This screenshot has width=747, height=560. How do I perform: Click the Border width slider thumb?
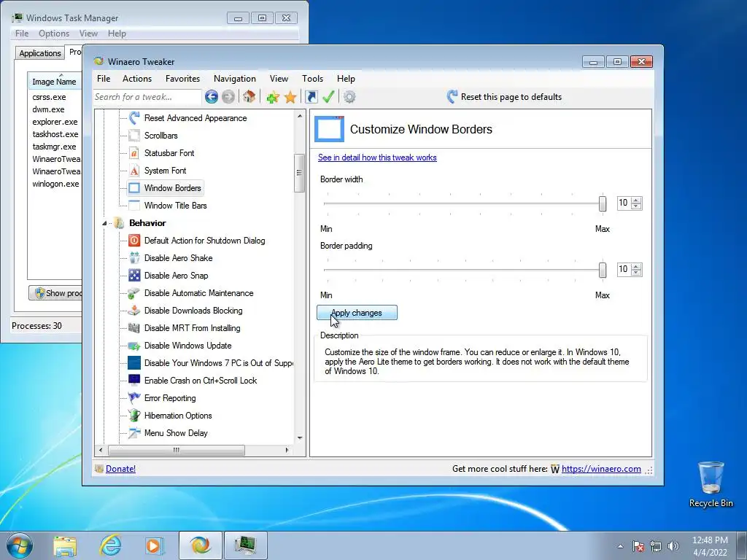pos(603,203)
